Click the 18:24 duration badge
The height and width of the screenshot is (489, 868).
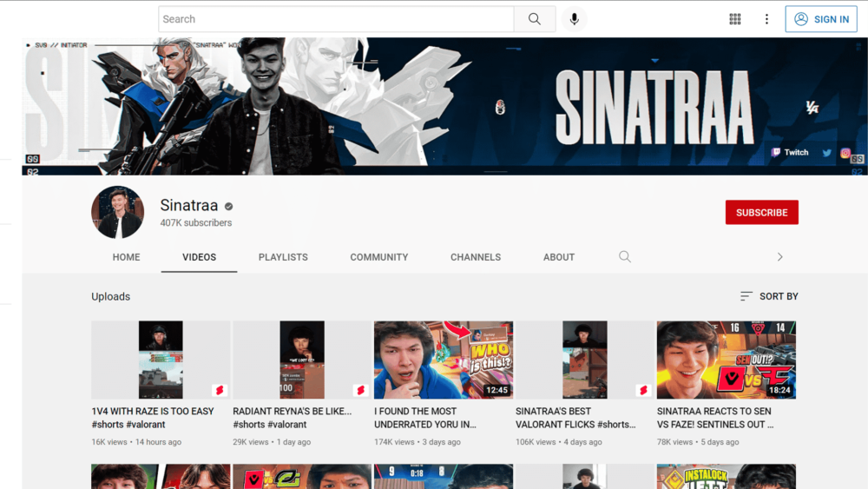pyautogui.click(x=779, y=390)
